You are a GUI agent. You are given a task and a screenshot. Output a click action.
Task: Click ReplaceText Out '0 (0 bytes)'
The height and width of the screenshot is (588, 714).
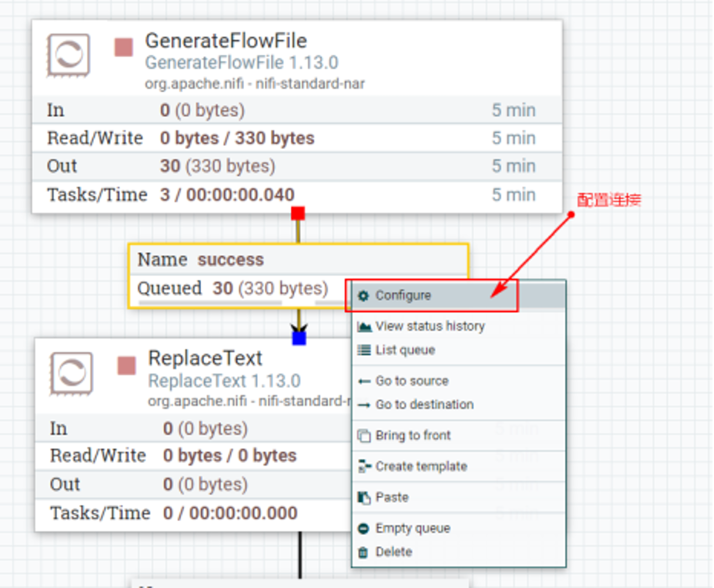[205, 485]
